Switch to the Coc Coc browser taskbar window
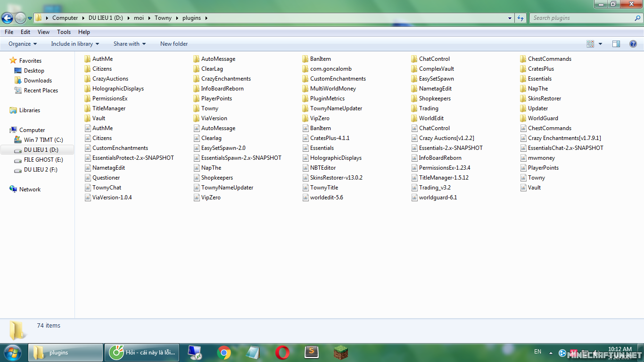 [x=142, y=353]
